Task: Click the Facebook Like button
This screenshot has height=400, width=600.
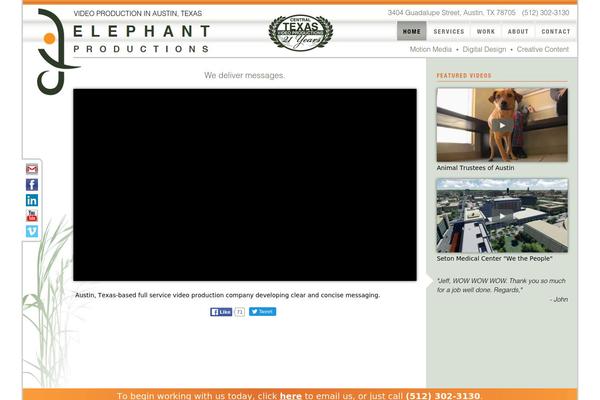Action: pyautogui.click(x=221, y=312)
